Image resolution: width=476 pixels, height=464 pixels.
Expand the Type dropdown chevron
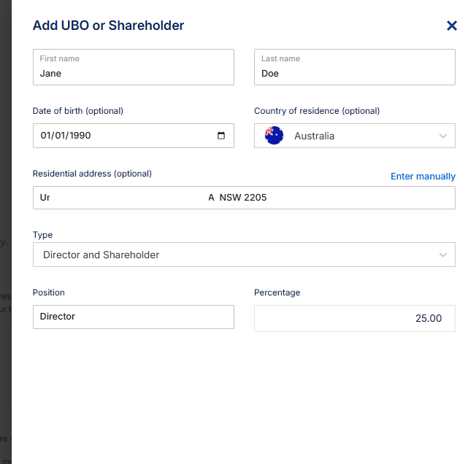point(442,255)
